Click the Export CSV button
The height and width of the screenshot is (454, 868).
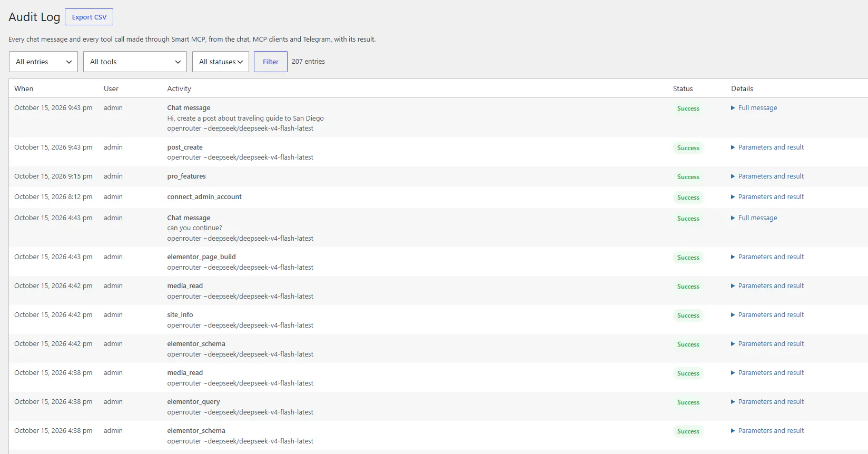pos(89,17)
